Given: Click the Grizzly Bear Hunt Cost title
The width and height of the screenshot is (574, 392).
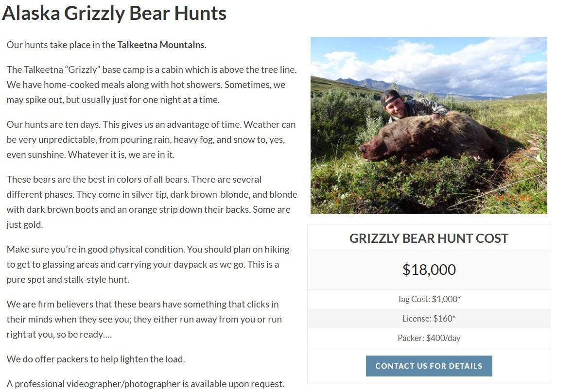Looking at the screenshot, I should tap(429, 239).
